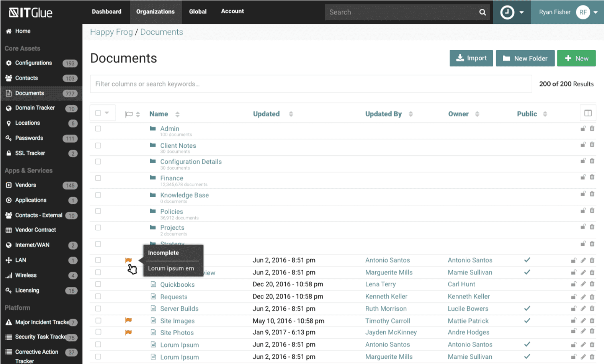The image size is (604, 364).
Task: Expand the bulk-action arrow beside select-all
Action: [106, 113]
